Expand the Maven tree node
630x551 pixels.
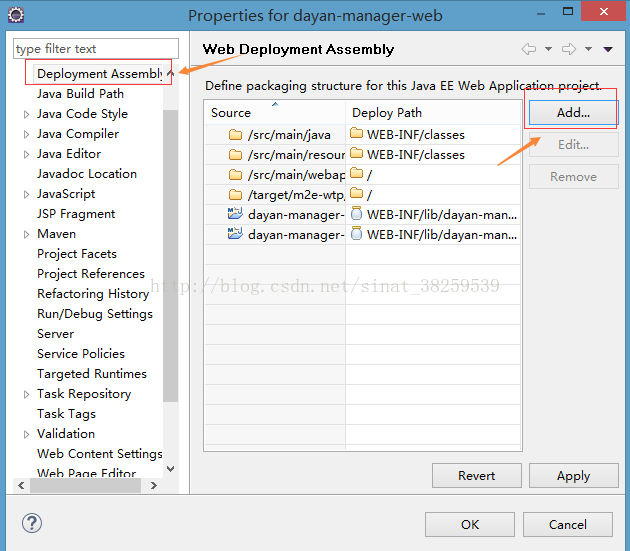tap(27, 234)
